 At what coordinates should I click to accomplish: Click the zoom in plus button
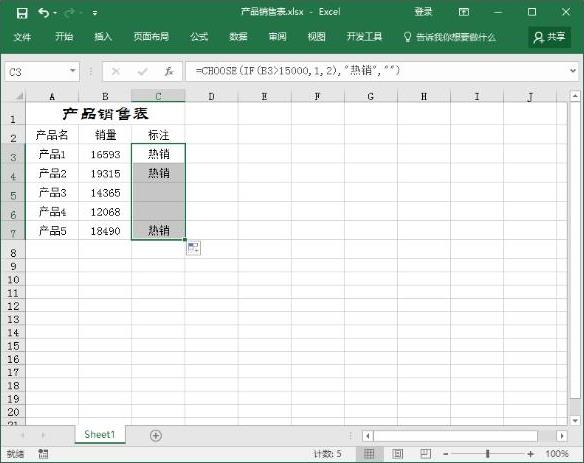pyautogui.click(x=530, y=454)
